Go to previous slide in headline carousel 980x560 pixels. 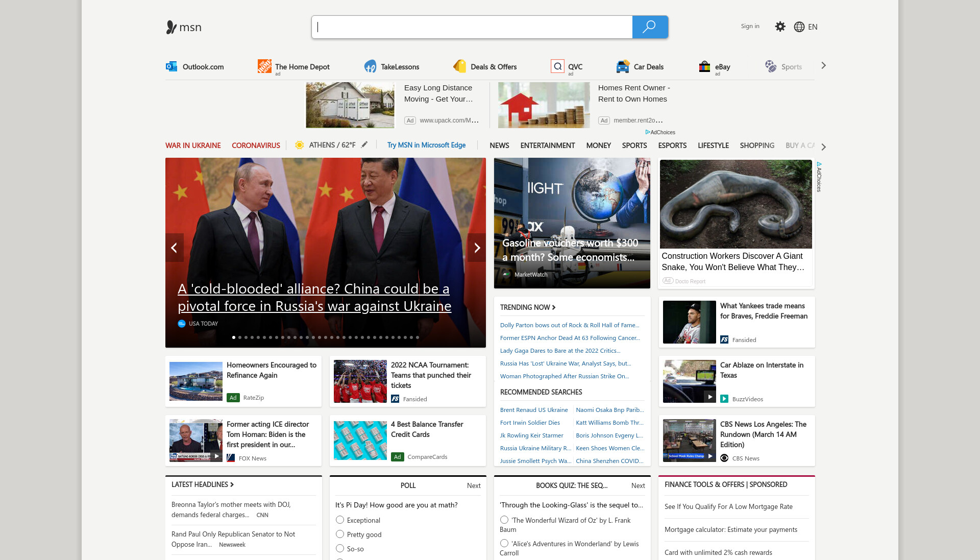tap(174, 248)
